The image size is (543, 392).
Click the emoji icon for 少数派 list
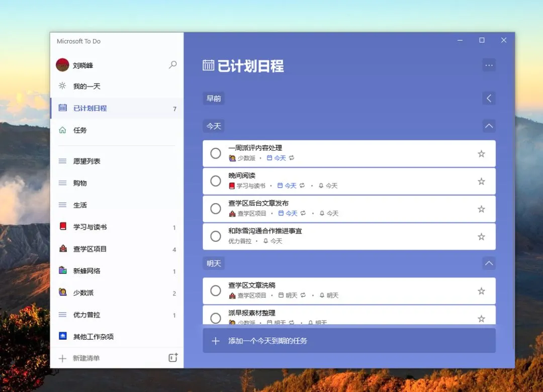click(63, 292)
